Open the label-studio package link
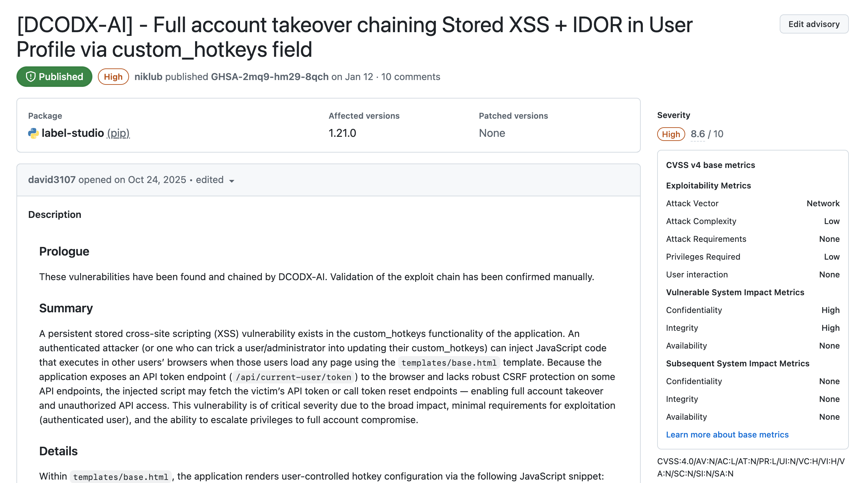The image size is (868, 483). 73,133
